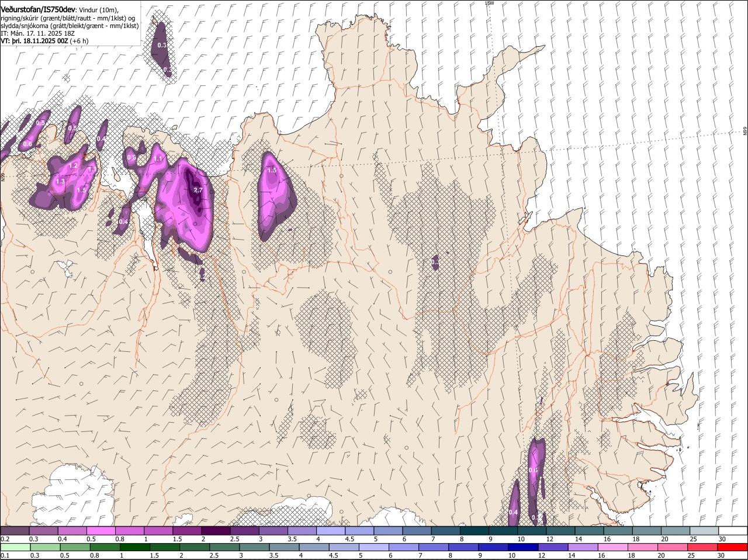This screenshot has width=748, height=560.
Task: Click the 15W longitude label at top
Action: 489,3
